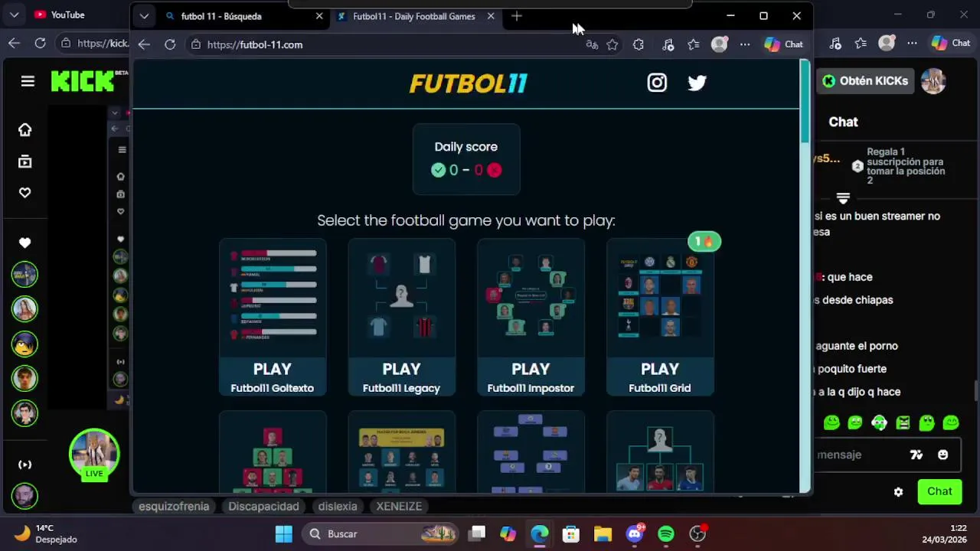Click Obtén KICKs button

coord(865,81)
